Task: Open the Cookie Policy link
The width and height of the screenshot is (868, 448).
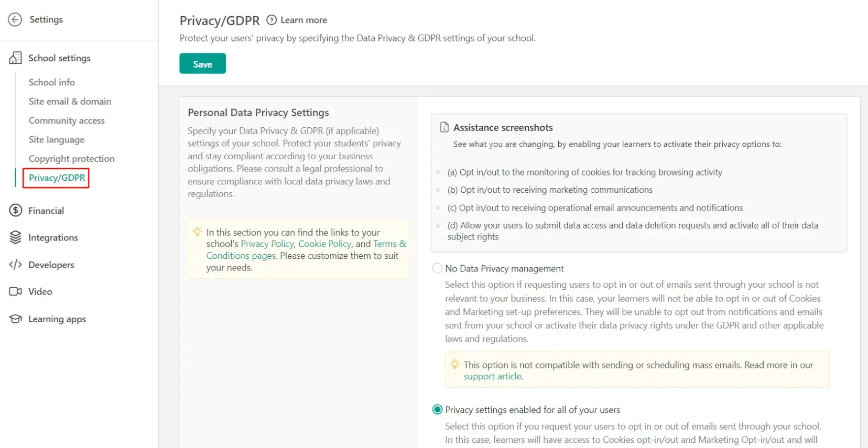Action: coord(325,244)
